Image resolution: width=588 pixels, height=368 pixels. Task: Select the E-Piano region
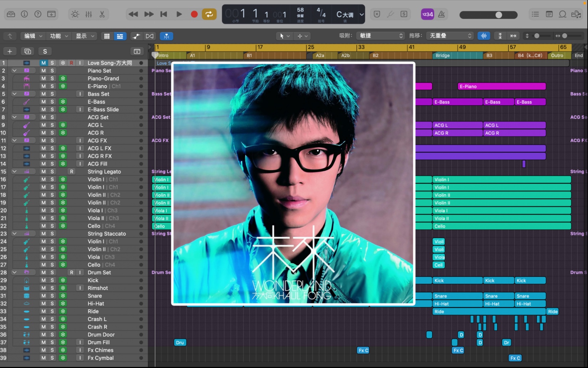coord(501,86)
